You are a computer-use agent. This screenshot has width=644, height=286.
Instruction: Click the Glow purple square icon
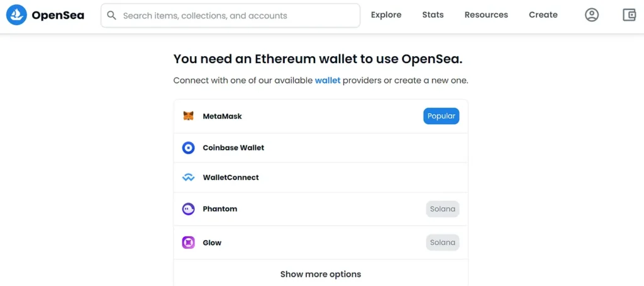188,243
